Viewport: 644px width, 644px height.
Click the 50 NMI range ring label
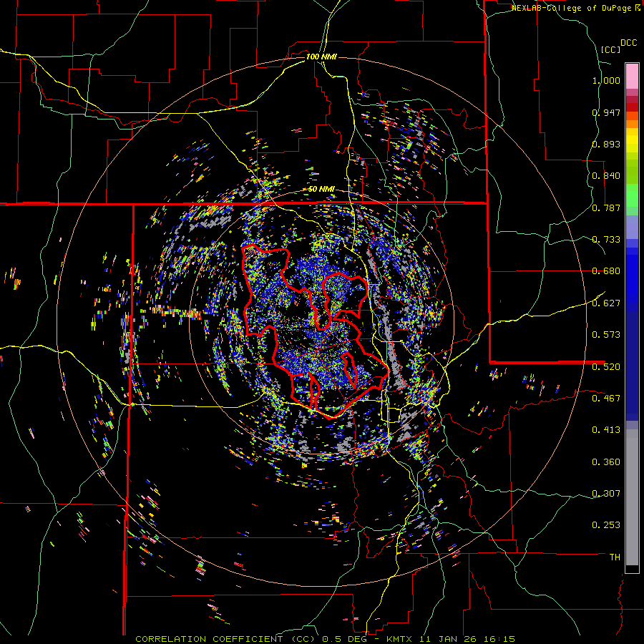click(x=321, y=190)
